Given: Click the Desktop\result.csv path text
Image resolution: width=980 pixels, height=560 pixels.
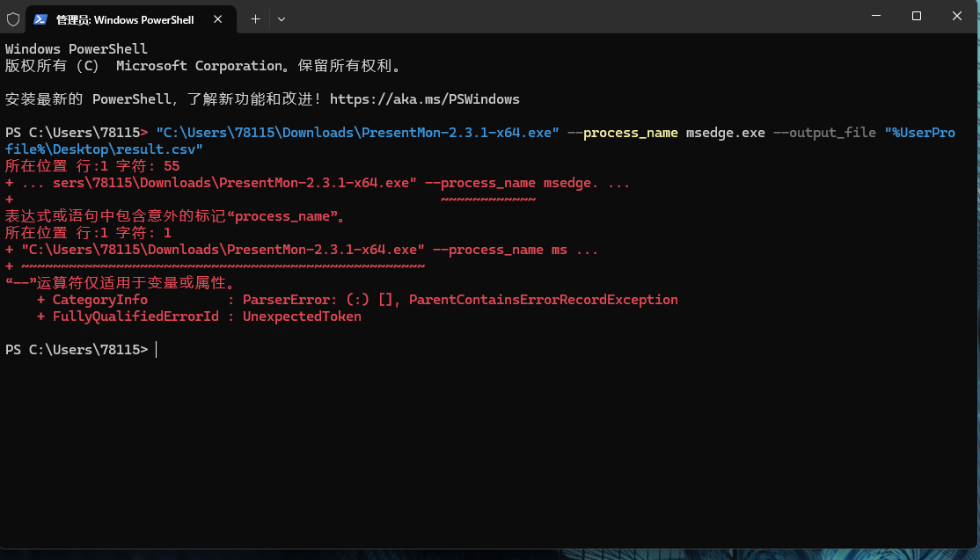Looking at the screenshot, I should click(124, 149).
